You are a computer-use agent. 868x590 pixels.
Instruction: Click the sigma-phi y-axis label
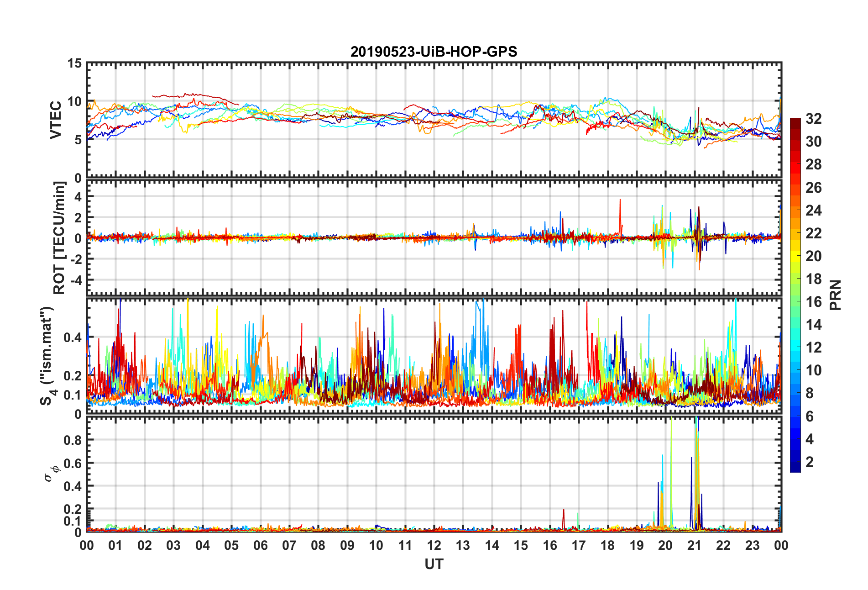(x=51, y=474)
